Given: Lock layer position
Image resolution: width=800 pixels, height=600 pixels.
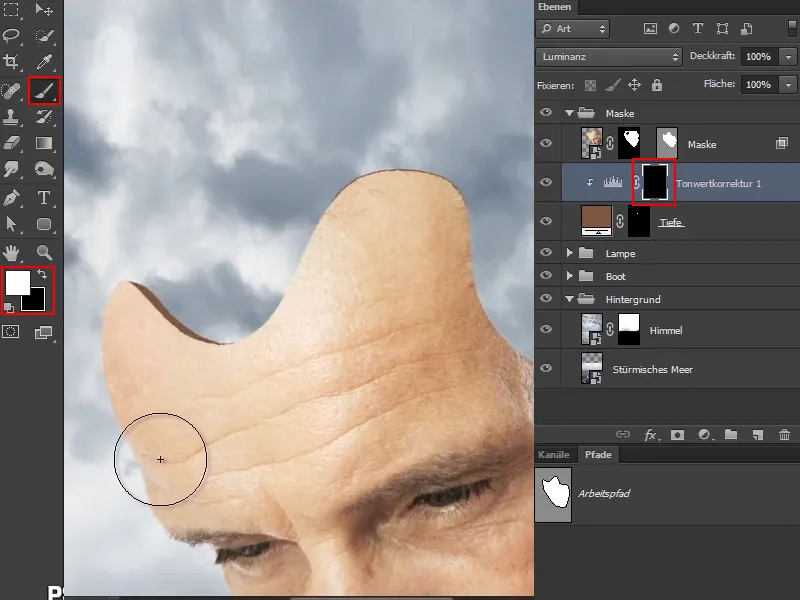Looking at the screenshot, I should pyautogui.click(x=634, y=85).
